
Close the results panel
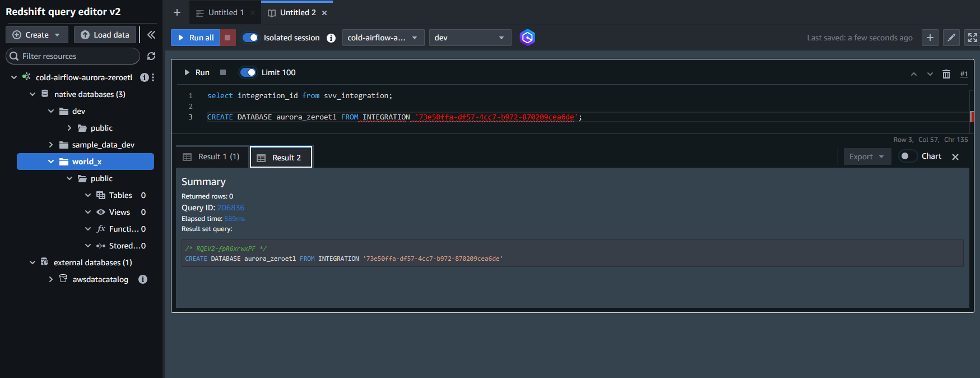point(955,157)
